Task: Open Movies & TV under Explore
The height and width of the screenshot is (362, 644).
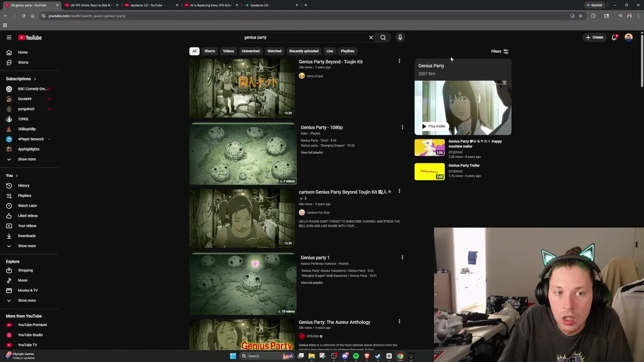Action: pyautogui.click(x=29, y=291)
